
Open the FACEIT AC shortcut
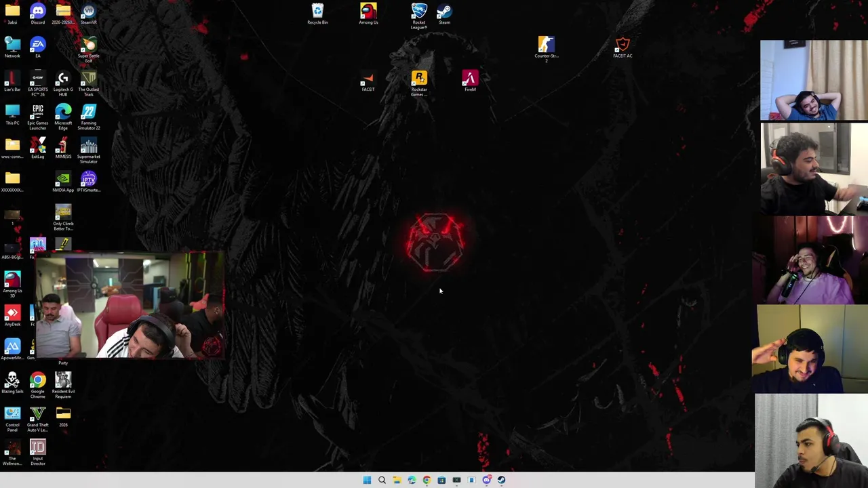coord(623,47)
